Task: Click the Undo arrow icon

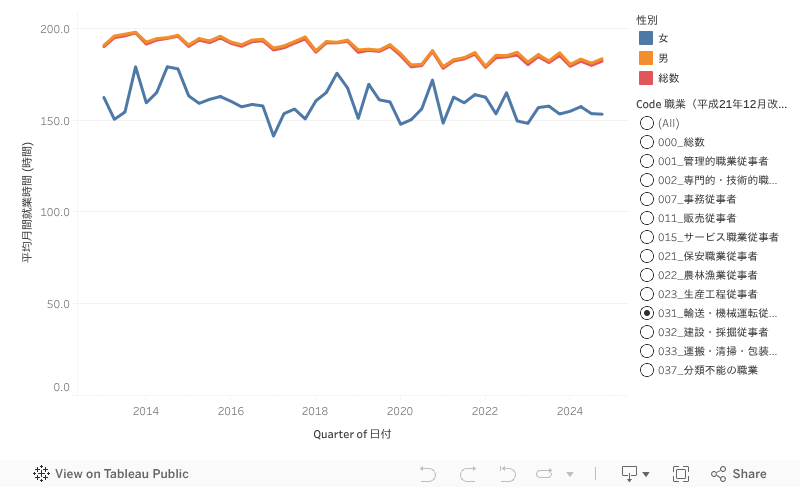Action: click(428, 474)
